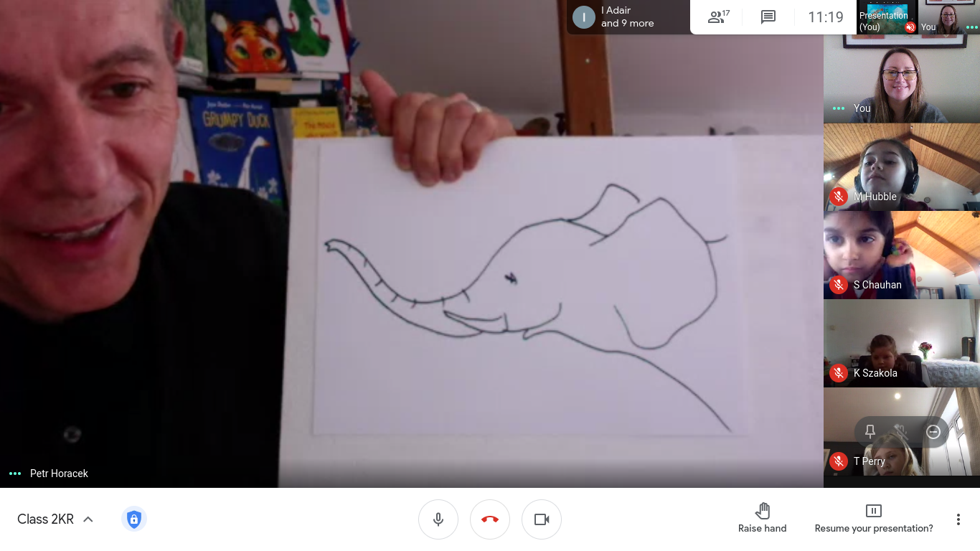
Task: Open the three-dot more options menu
Action: (x=958, y=519)
